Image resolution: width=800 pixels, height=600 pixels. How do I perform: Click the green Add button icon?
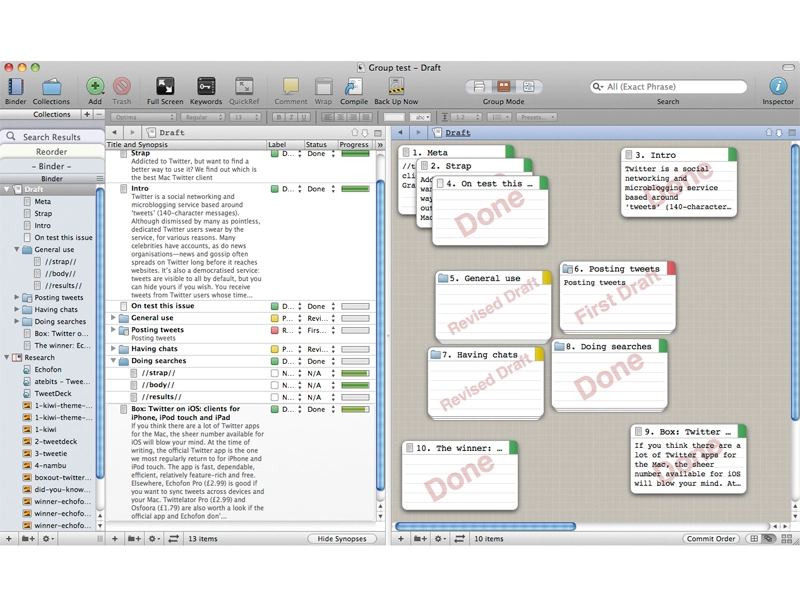point(95,86)
